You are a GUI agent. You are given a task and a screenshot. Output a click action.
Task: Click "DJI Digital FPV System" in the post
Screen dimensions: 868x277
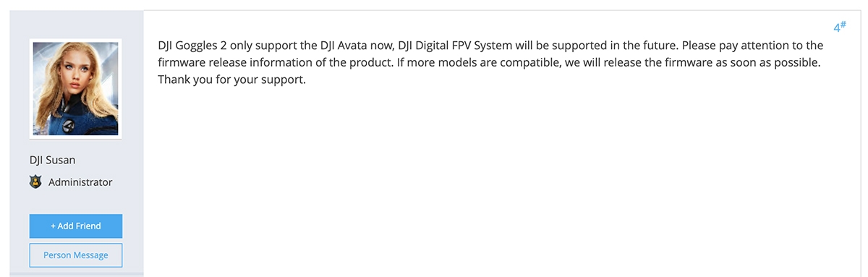pyautogui.click(x=456, y=45)
